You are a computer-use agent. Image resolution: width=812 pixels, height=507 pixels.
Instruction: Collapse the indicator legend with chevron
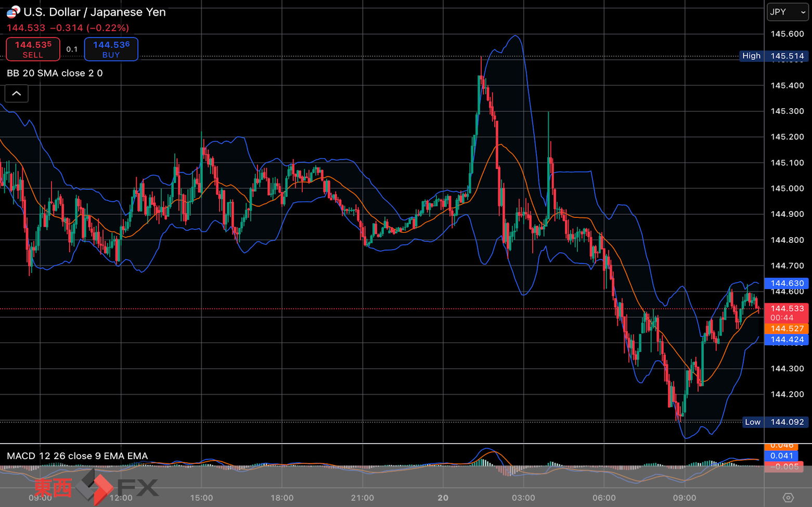tap(17, 94)
